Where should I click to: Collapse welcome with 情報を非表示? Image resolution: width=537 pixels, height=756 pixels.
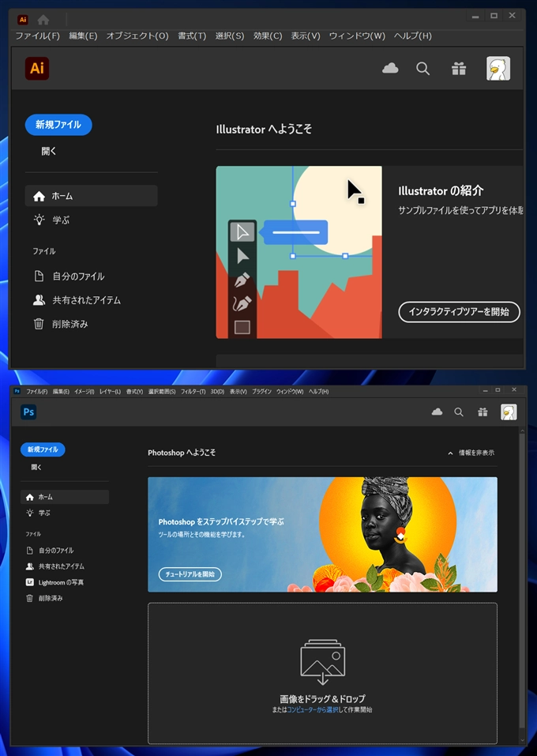pyautogui.click(x=471, y=453)
